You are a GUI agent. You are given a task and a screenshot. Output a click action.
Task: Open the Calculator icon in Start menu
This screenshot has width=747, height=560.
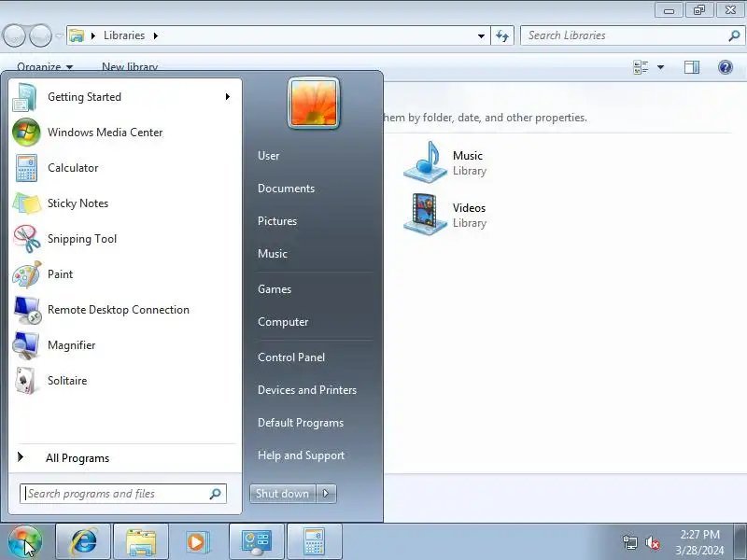(x=26, y=168)
